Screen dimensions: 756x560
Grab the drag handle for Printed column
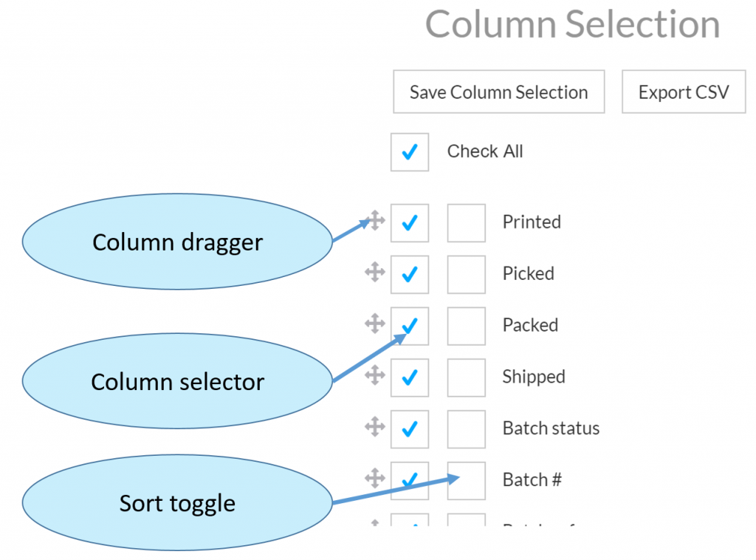click(375, 220)
